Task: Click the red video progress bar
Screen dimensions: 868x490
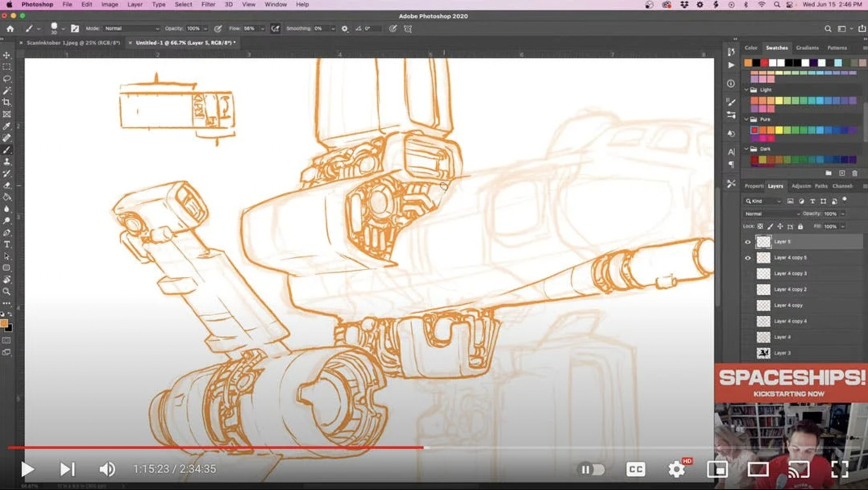Action: [x=216, y=448]
